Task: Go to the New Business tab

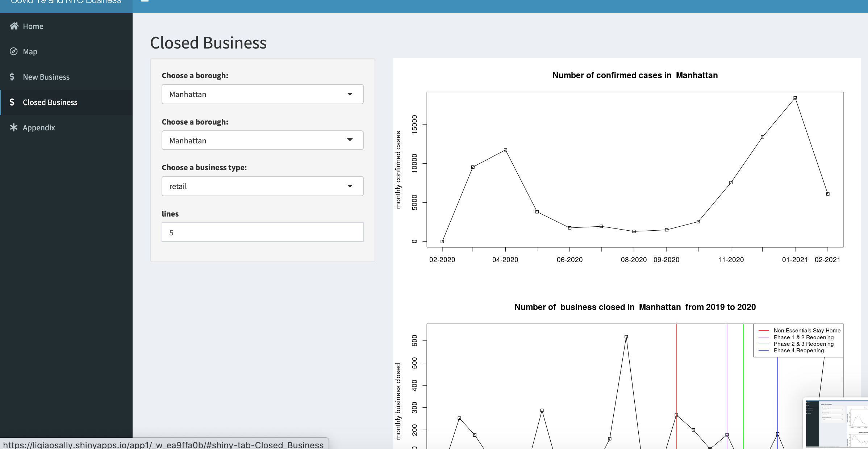Action: tap(46, 77)
